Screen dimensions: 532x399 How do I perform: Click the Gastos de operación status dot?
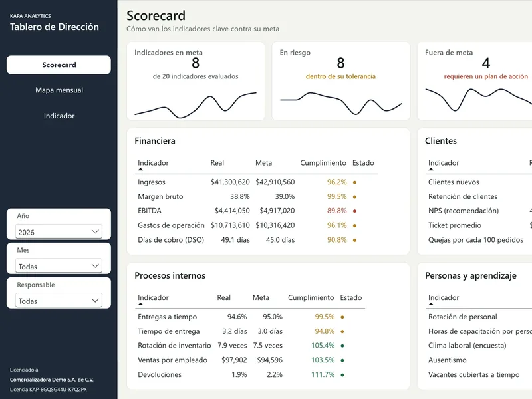click(x=354, y=225)
